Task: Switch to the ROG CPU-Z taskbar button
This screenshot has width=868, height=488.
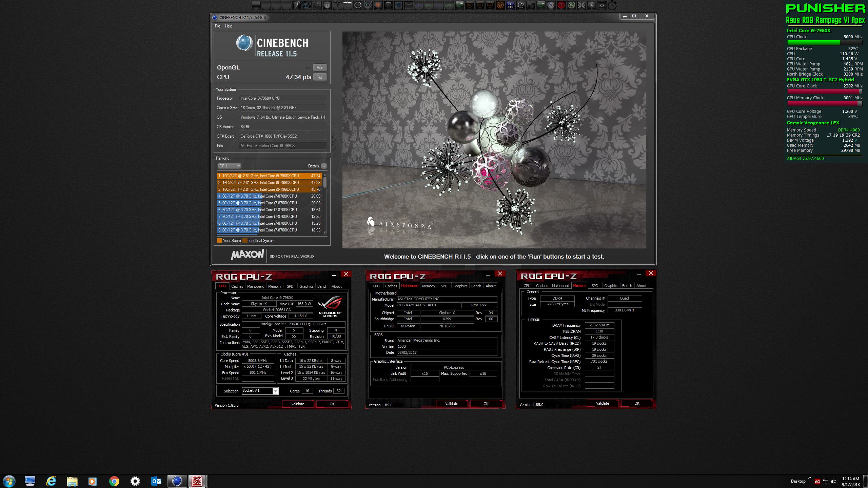Action: 197,481
